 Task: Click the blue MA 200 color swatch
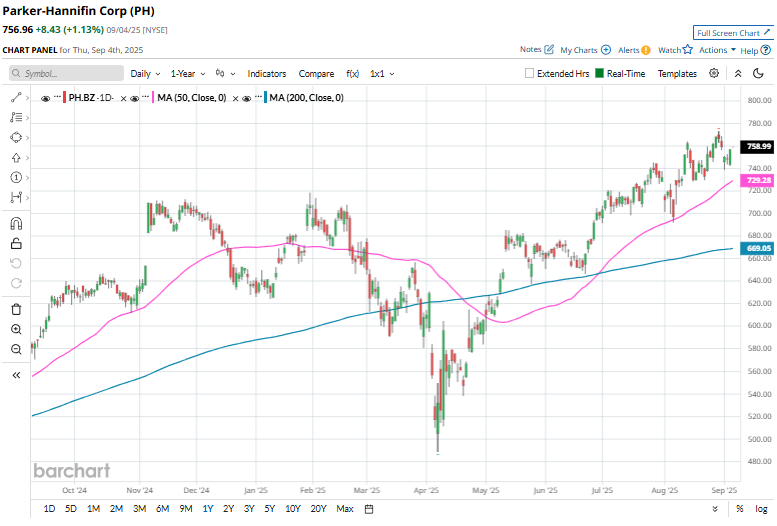pos(266,98)
